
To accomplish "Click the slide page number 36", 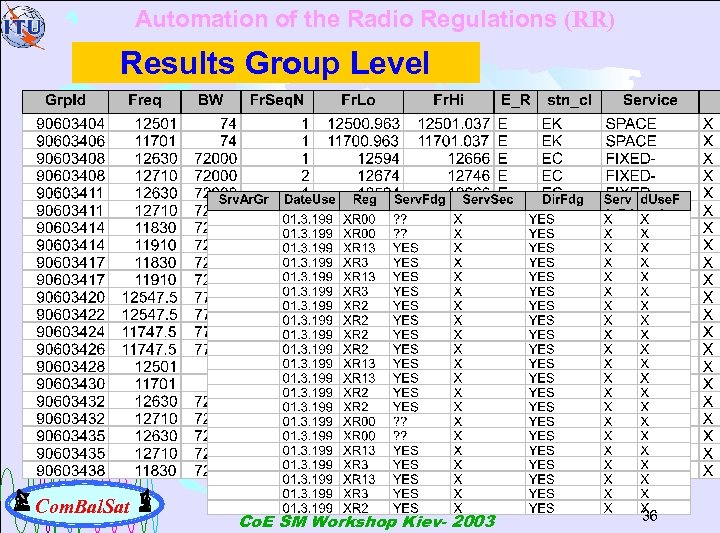I will tap(650, 516).
